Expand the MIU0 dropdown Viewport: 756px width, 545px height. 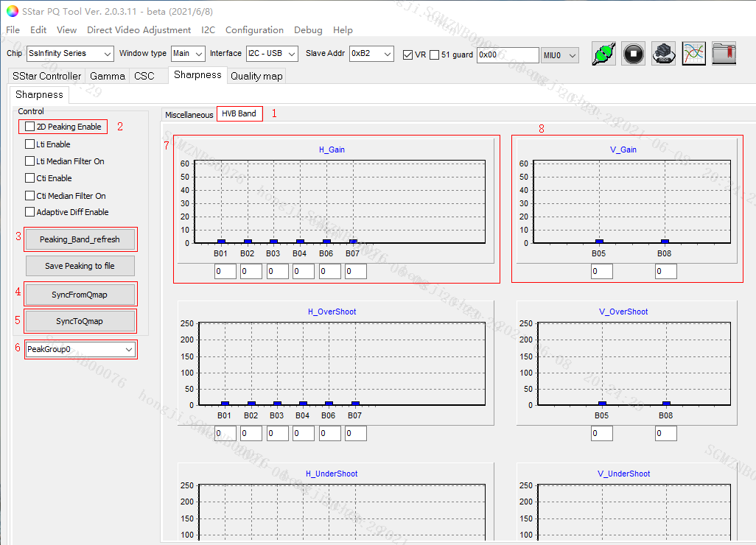[x=560, y=55]
